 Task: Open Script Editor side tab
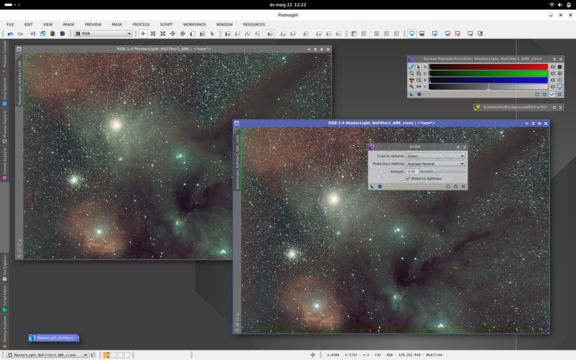pos(4,299)
